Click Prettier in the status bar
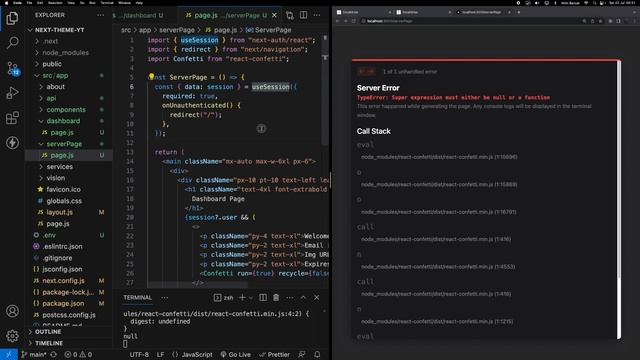 point(274,354)
